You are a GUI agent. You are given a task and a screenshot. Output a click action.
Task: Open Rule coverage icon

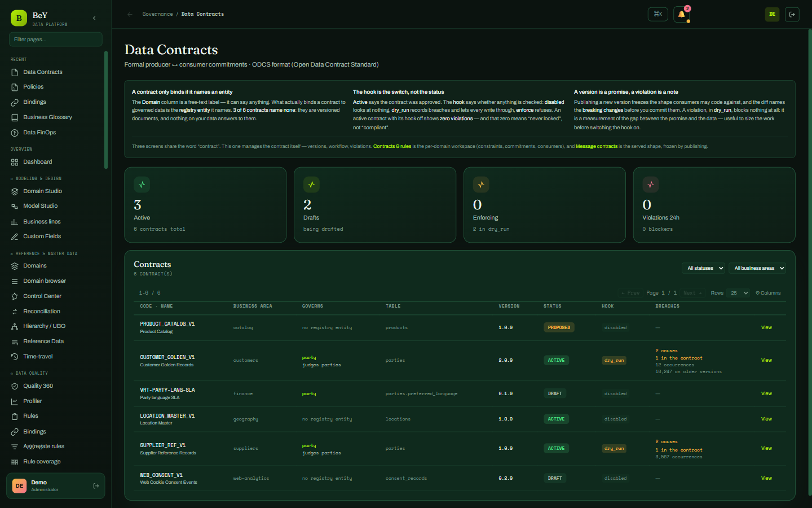pyautogui.click(x=15, y=462)
